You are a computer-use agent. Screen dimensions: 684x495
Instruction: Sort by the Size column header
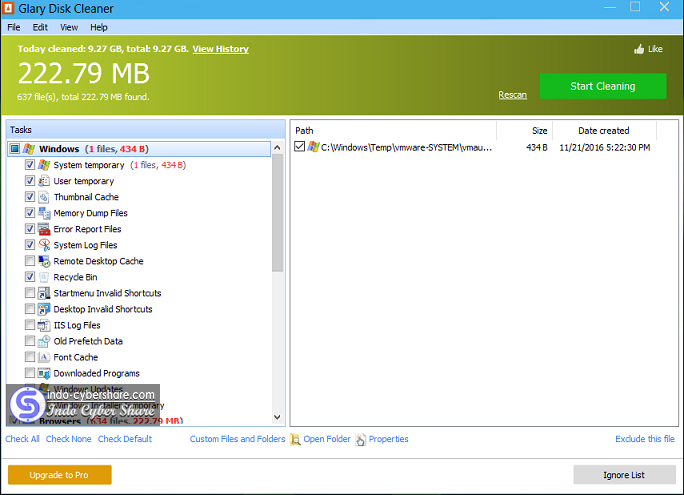pos(525,130)
